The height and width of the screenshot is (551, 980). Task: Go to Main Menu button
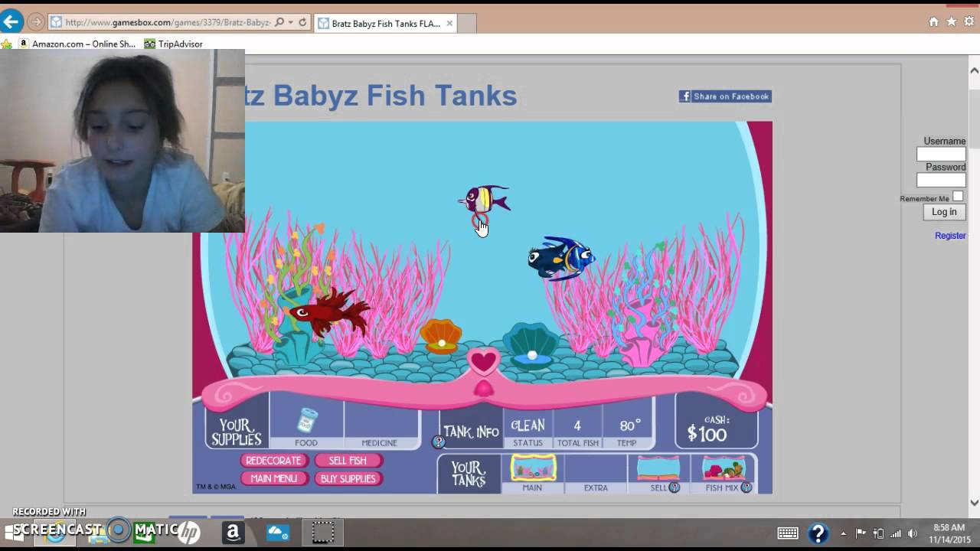coord(273,478)
